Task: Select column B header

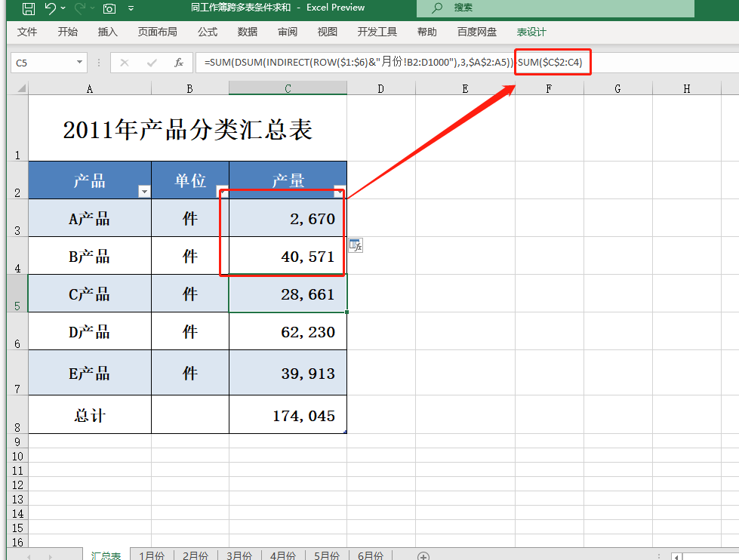Action: click(190, 88)
